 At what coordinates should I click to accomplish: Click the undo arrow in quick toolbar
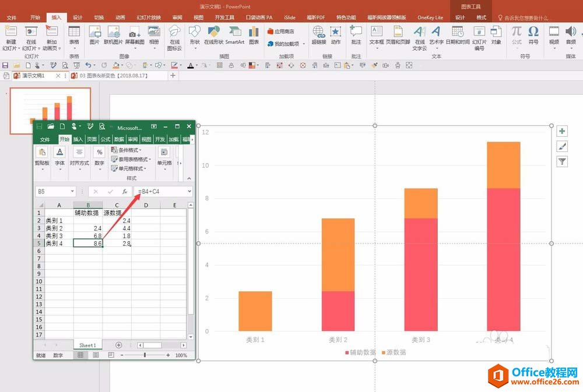88,65
